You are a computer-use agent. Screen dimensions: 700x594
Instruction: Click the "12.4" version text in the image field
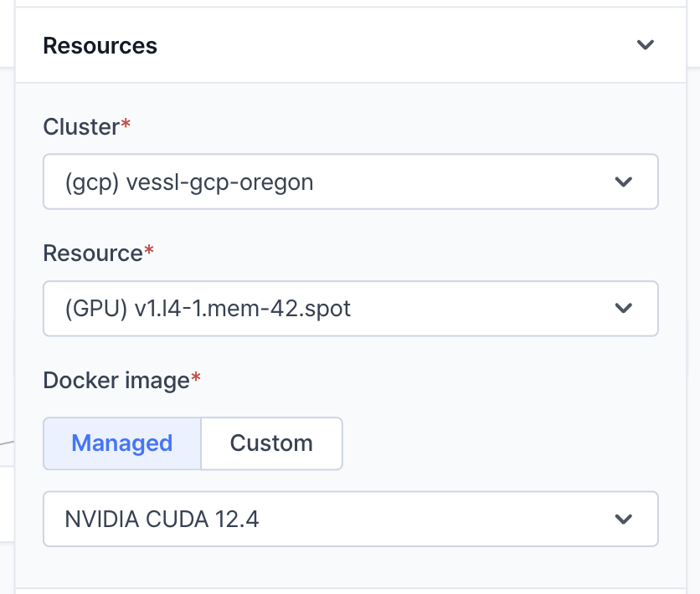[237, 520]
